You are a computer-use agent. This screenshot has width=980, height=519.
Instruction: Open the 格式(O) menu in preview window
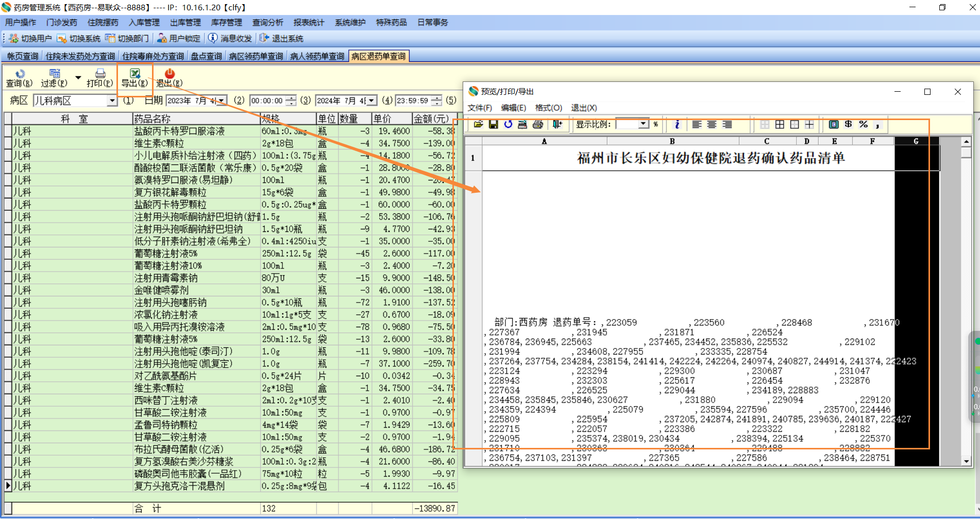[549, 108]
